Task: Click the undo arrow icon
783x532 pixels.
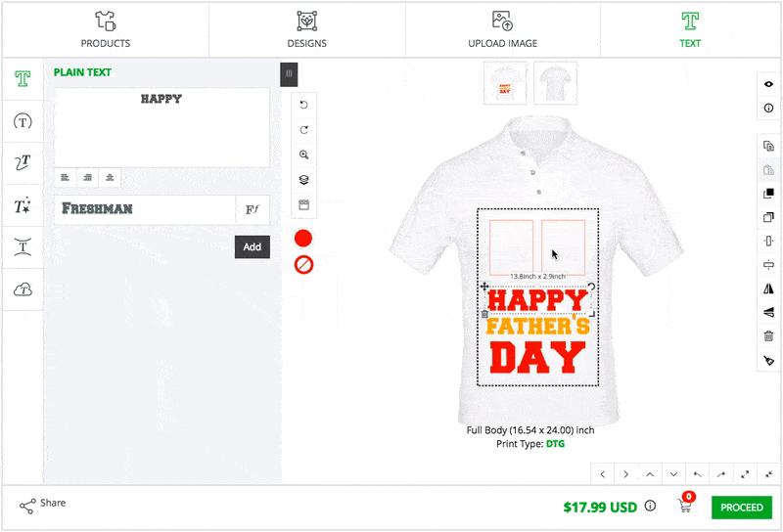Action: coord(303,105)
